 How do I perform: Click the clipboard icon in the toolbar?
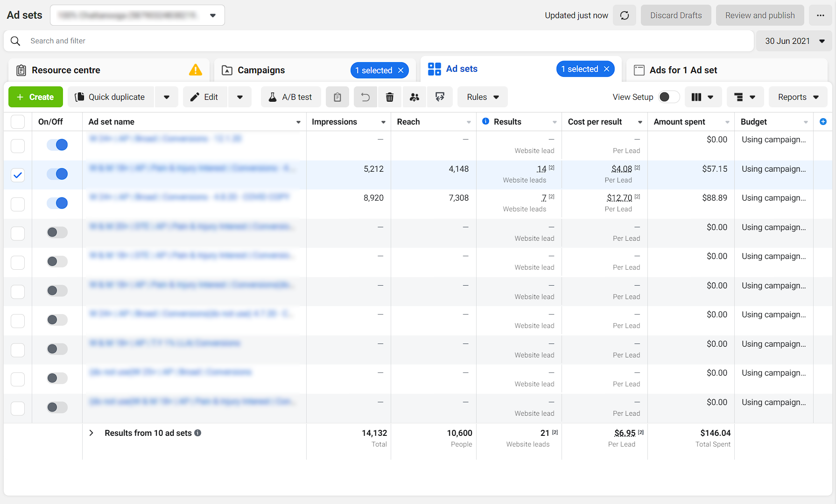(337, 97)
